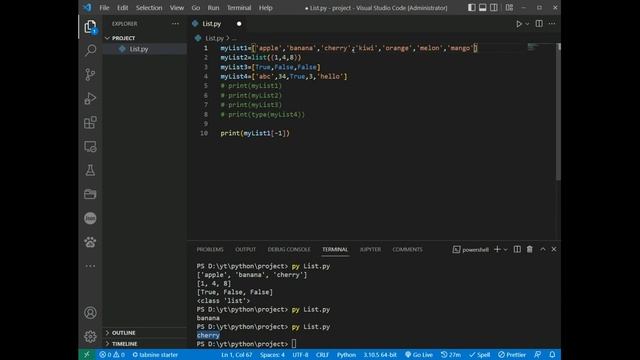The width and height of the screenshot is (640, 360).
Task: Open the Edit menu
Action: pos(122,8)
